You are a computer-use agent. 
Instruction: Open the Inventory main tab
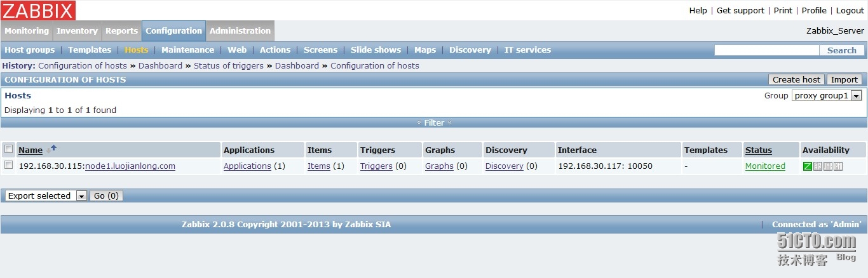click(77, 30)
